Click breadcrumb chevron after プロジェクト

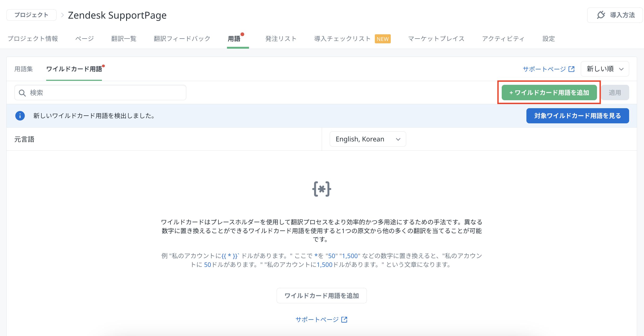pyautogui.click(x=62, y=15)
